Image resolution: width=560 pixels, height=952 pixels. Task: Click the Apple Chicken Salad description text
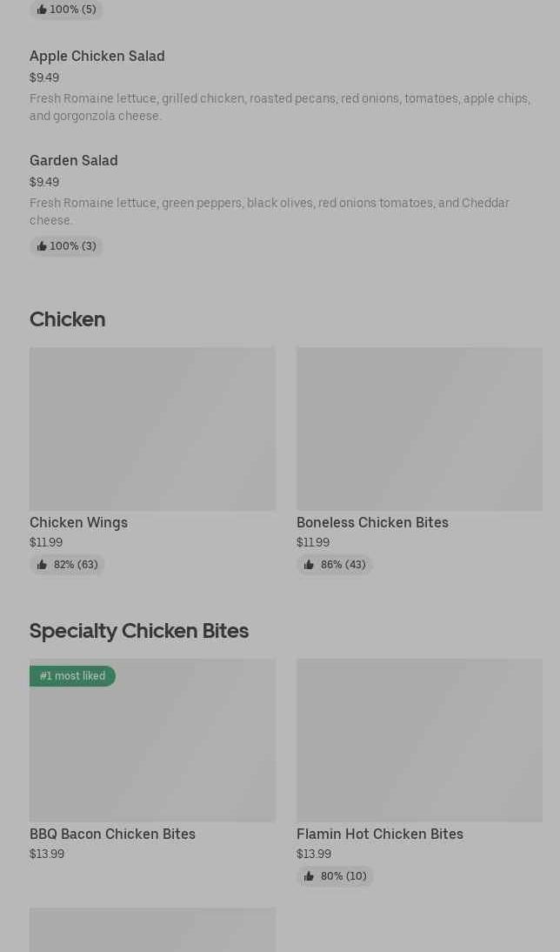tap(279, 107)
